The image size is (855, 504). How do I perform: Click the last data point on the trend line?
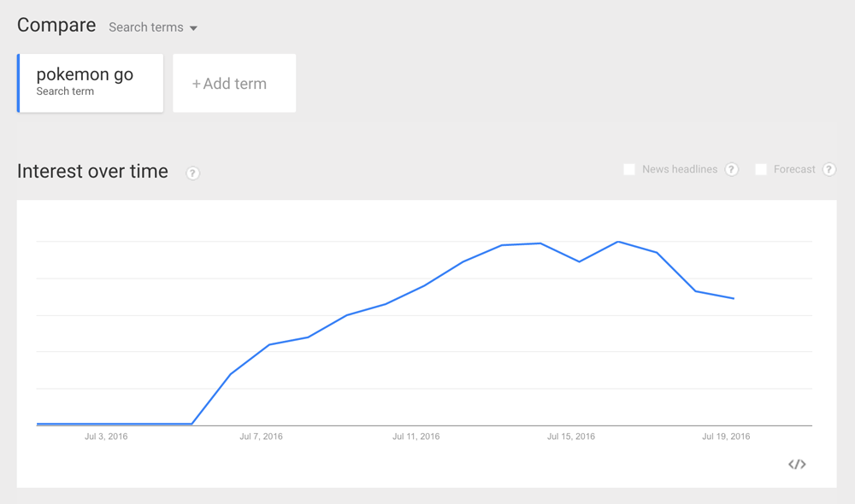734,298
